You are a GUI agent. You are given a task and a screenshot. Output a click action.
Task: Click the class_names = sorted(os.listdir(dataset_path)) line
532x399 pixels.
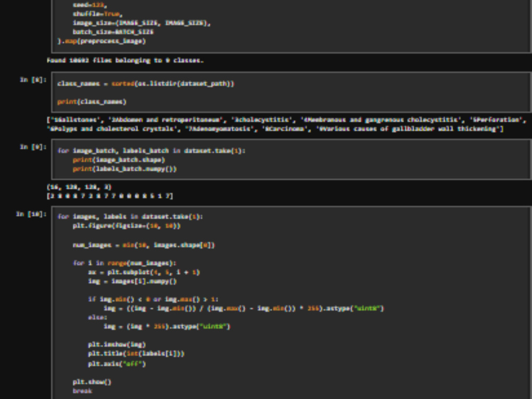[x=146, y=84]
